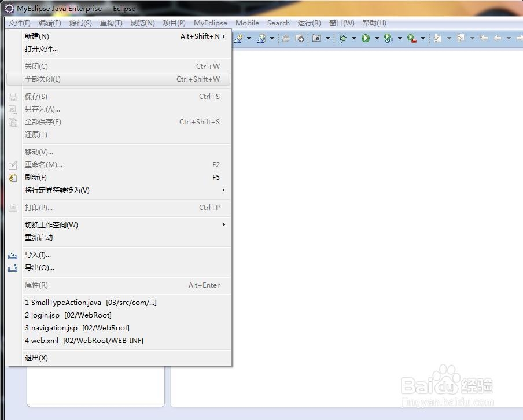
Task: Click the icon beside 另存为(A)...
Action: coord(13,109)
